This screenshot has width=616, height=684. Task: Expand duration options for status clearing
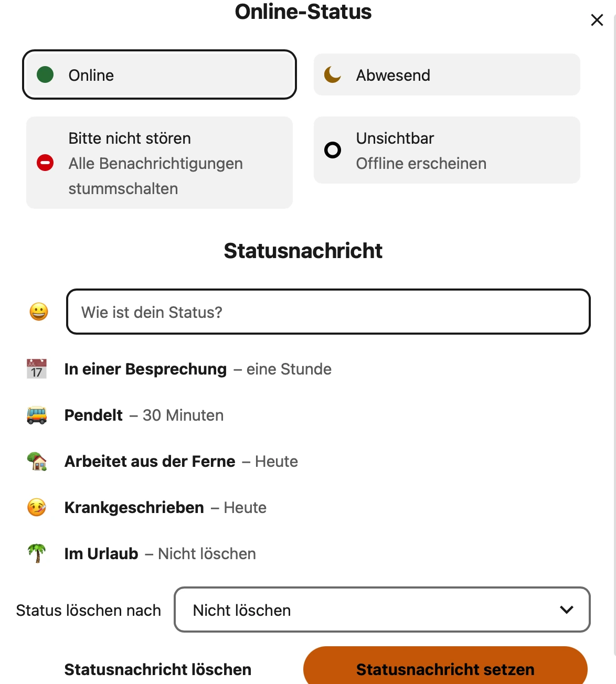pyautogui.click(x=381, y=610)
